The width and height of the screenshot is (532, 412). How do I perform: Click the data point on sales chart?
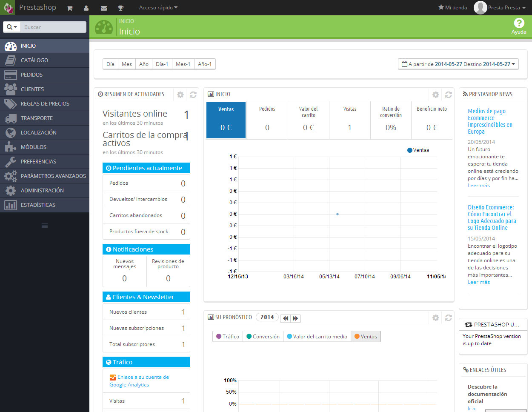tap(338, 214)
